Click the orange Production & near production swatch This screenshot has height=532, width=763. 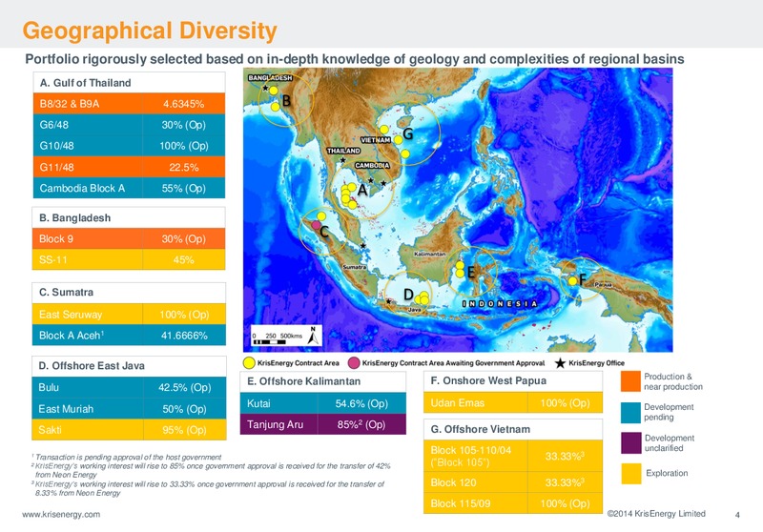coord(630,381)
